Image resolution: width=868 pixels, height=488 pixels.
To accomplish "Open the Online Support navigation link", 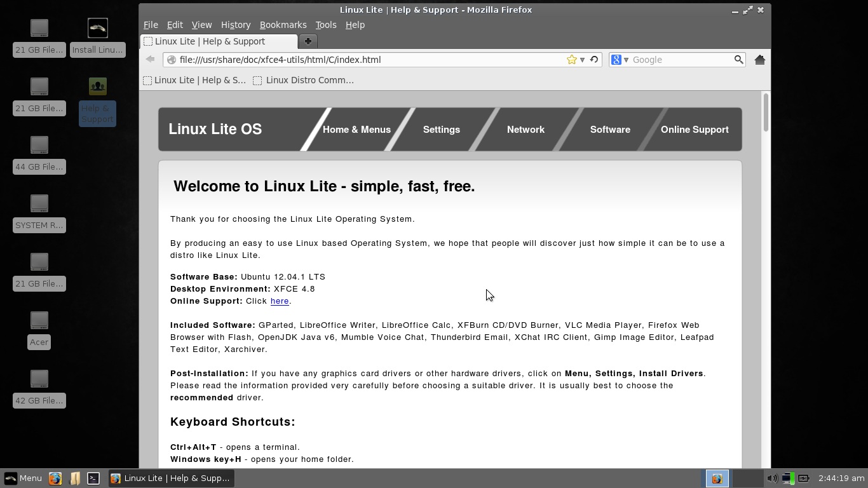I will point(695,130).
